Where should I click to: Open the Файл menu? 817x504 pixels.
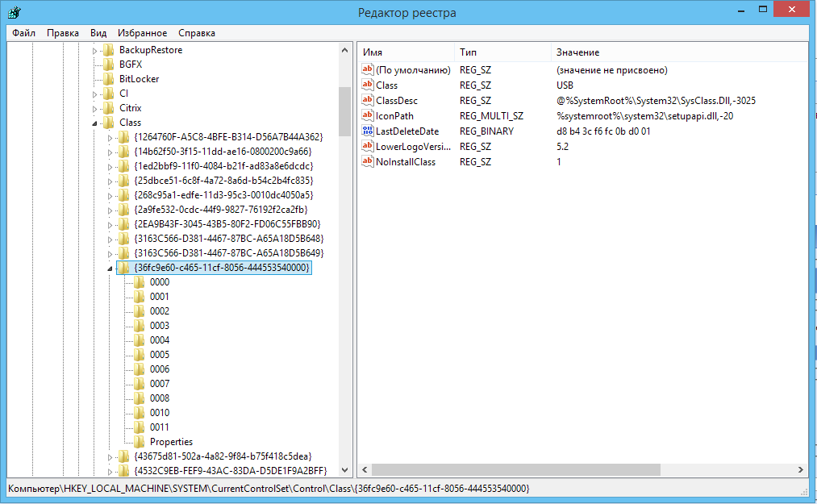(x=23, y=33)
